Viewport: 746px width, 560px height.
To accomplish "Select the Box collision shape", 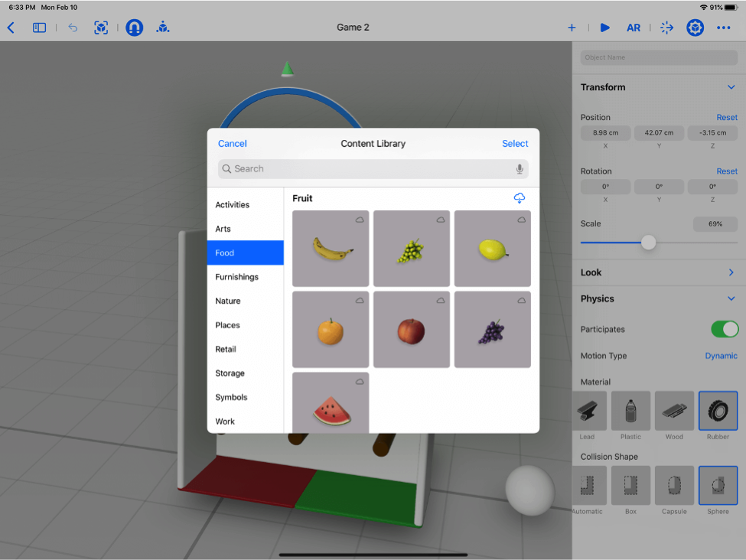I will click(630, 485).
